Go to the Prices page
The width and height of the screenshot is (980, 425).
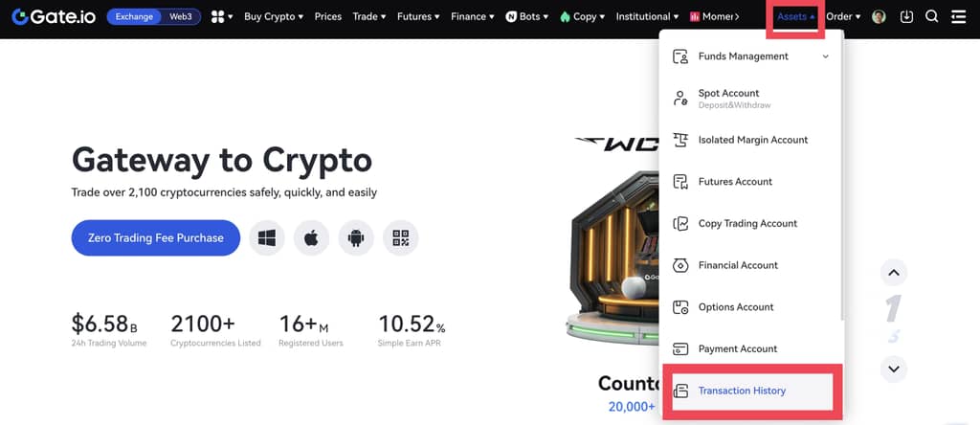click(x=327, y=16)
